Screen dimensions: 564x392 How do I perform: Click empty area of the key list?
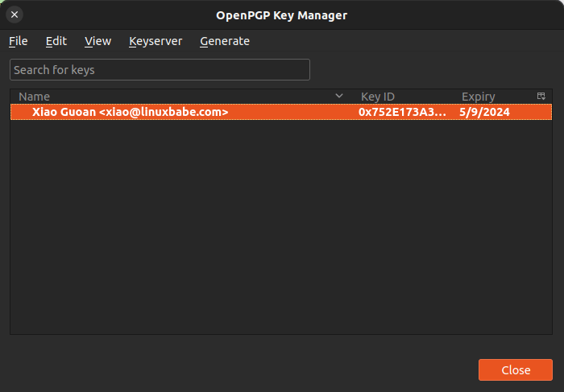[x=280, y=233]
